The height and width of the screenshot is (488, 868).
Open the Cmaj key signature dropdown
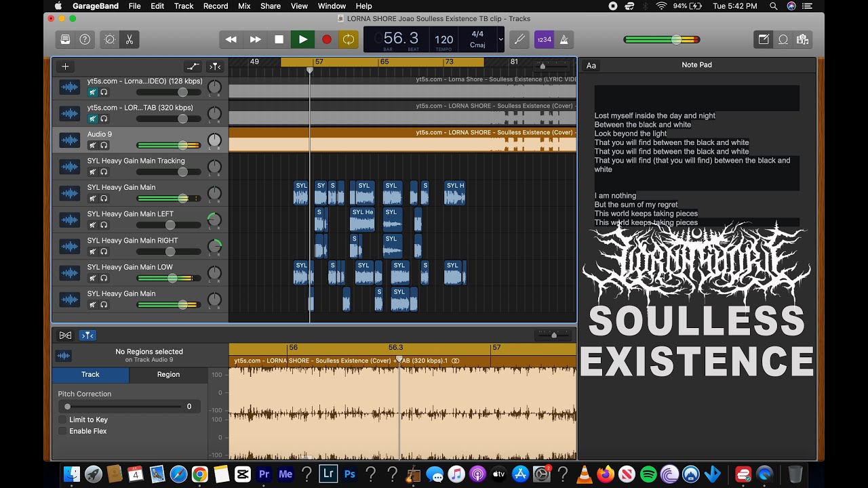(x=477, y=45)
